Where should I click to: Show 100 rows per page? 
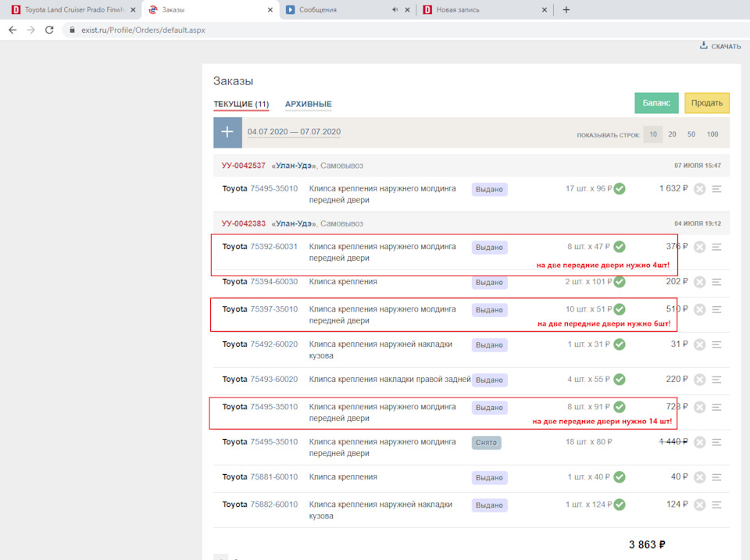pyautogui.click(x=712, y=134)
